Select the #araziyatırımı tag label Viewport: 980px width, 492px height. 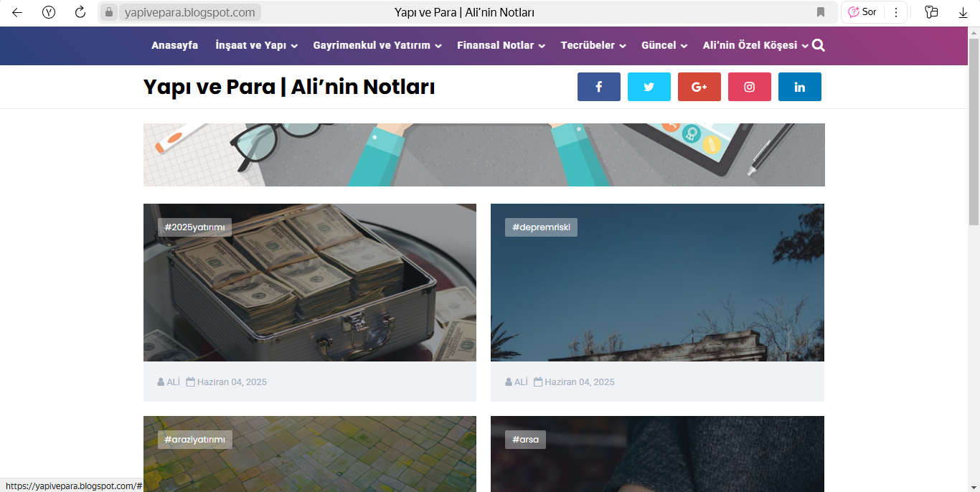pos(195,440)
